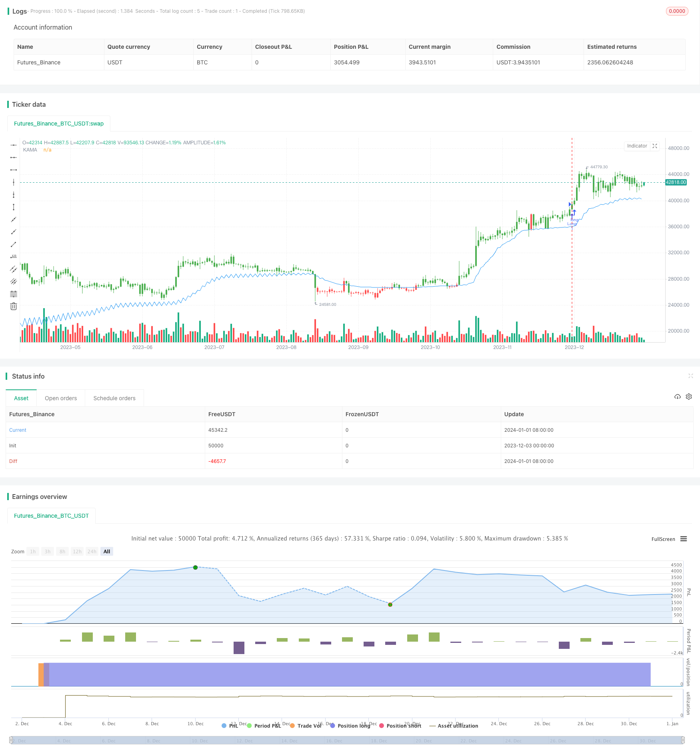Viewport: 700px width, 756px height.
Task: Switch to the Schedule orders tab
Action: click(x=114, y=398)
